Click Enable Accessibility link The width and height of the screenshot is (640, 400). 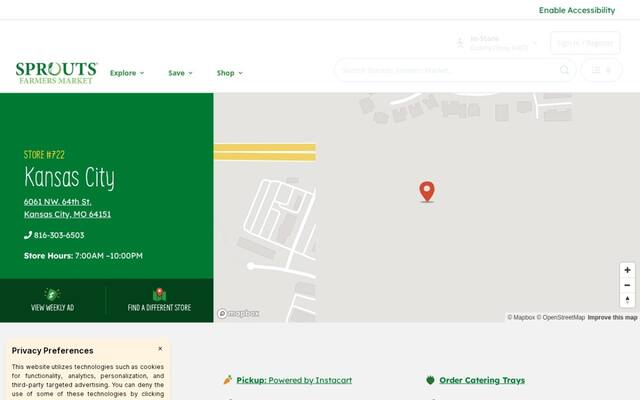(577, 10)
